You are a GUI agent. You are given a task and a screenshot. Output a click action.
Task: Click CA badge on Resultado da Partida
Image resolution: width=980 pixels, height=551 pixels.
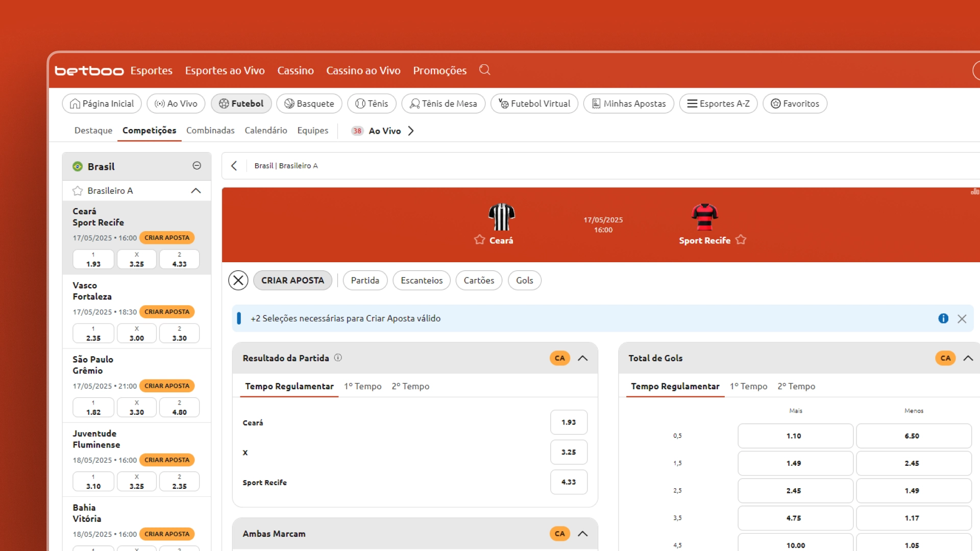(560, 358)
